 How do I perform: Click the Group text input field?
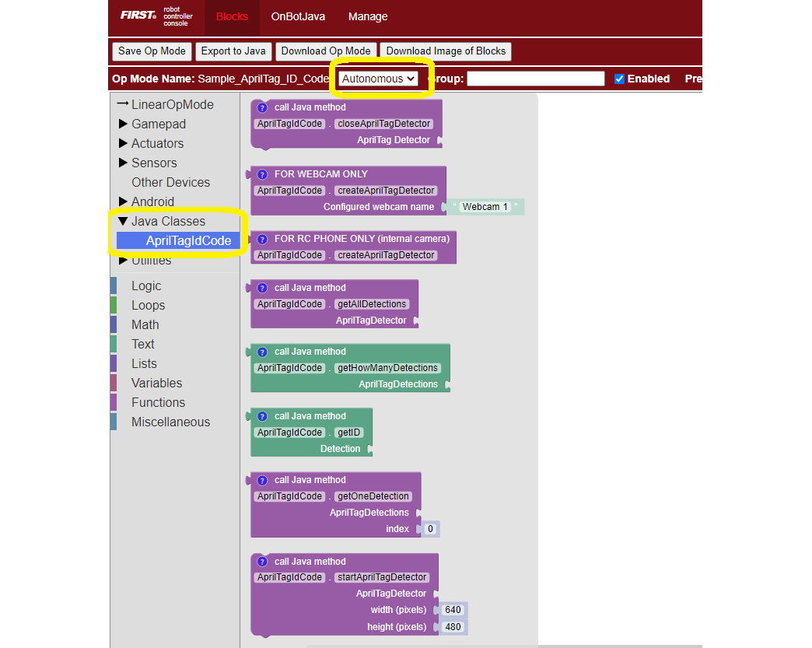(535, 79)
